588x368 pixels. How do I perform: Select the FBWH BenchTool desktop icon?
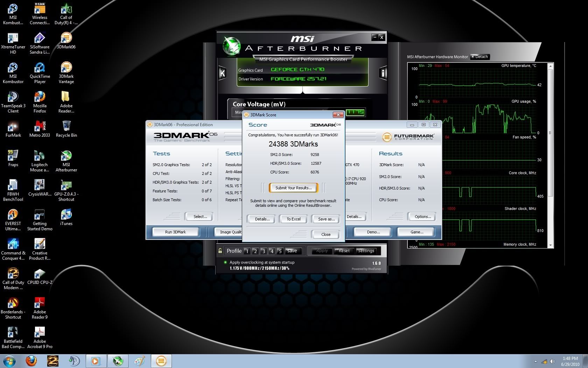click(x=13, y=190)
